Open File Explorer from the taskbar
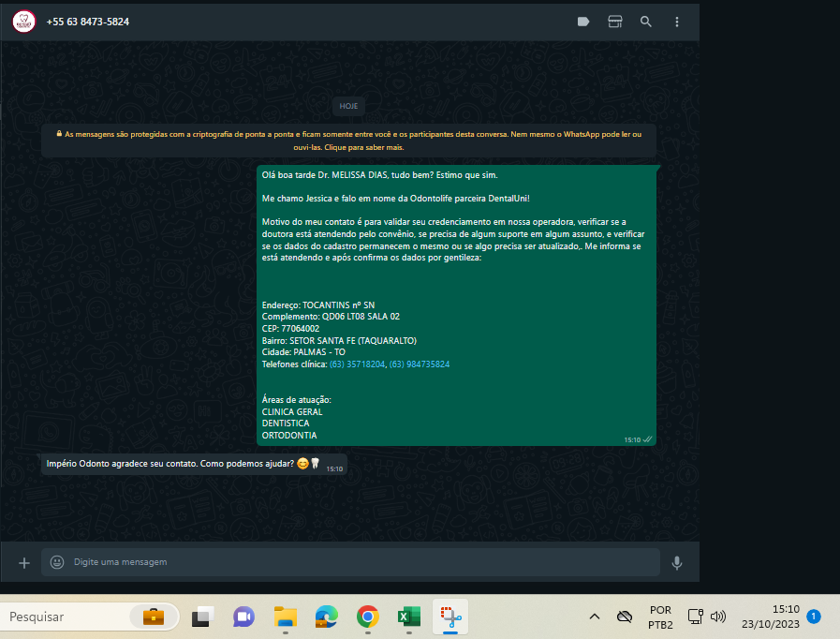840x639 pixels. tap(285, 617)
